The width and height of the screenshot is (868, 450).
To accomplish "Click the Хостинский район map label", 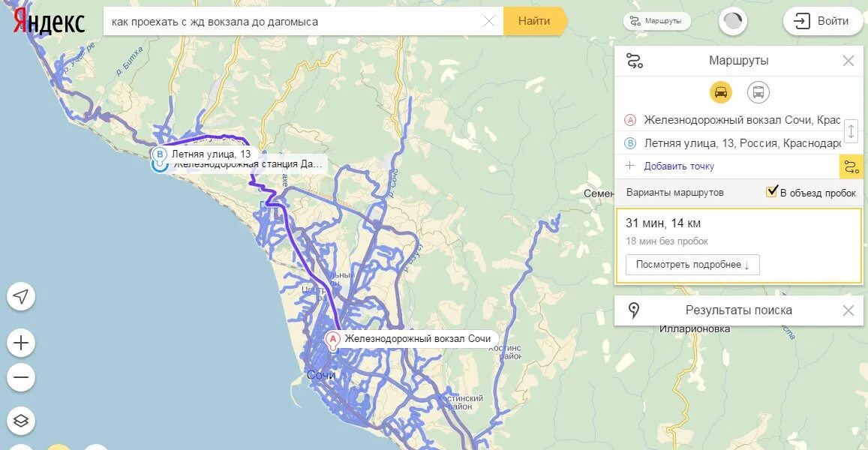I will click(x=460, y=403).
